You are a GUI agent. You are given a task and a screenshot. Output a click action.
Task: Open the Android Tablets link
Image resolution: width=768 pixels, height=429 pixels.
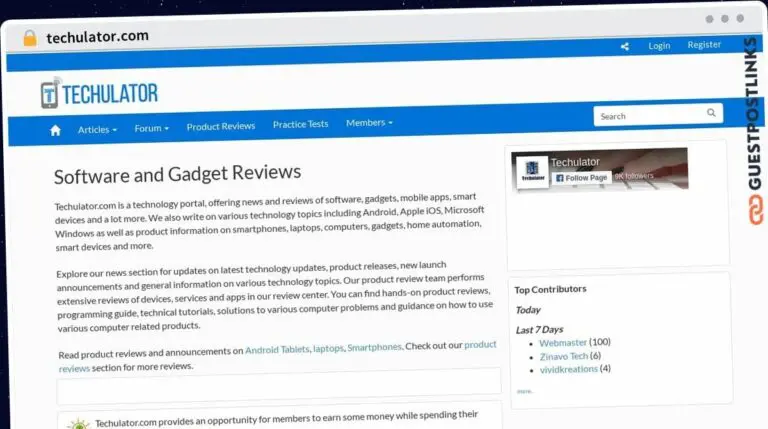pyautogui.click(x=277, y=350)
